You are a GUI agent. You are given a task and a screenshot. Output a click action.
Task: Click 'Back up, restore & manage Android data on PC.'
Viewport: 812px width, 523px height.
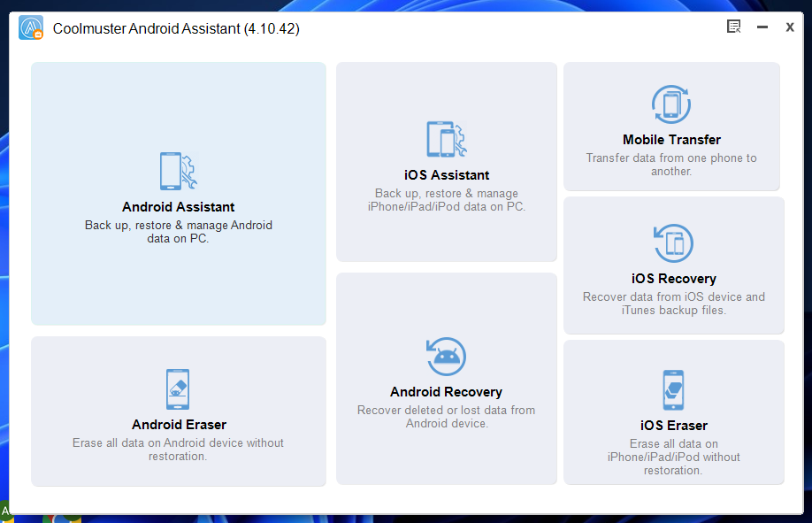[x=178, y=232]
